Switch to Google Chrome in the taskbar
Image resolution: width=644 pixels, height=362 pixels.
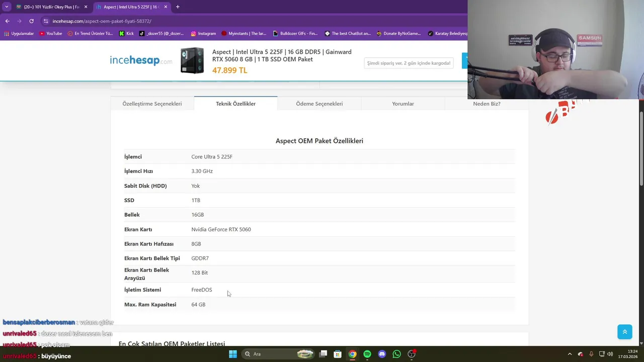(x=352, y=354)
